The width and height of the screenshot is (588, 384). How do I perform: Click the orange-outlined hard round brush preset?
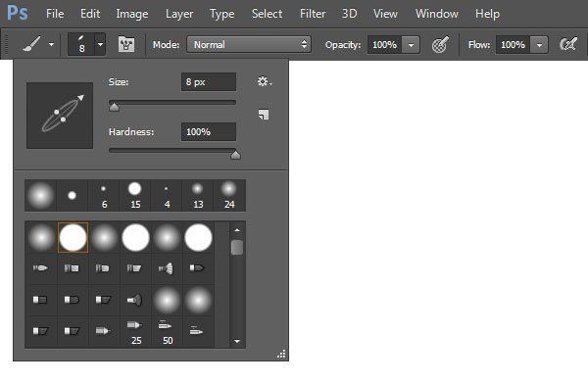click(x=73, y=237)
